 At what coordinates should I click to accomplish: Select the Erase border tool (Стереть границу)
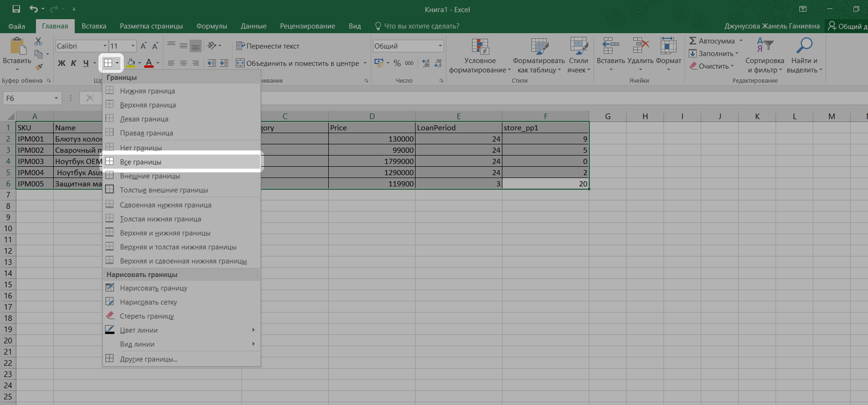coord(147,316)
